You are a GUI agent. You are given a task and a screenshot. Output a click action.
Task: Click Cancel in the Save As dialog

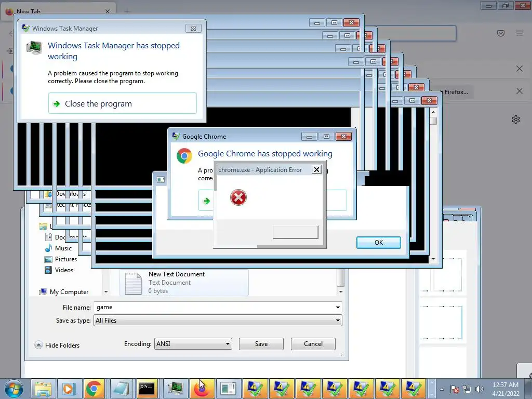(x=313, y=344)
